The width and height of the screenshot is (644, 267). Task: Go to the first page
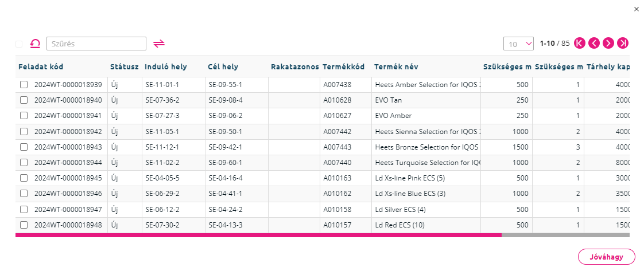(x=580, y=43)
